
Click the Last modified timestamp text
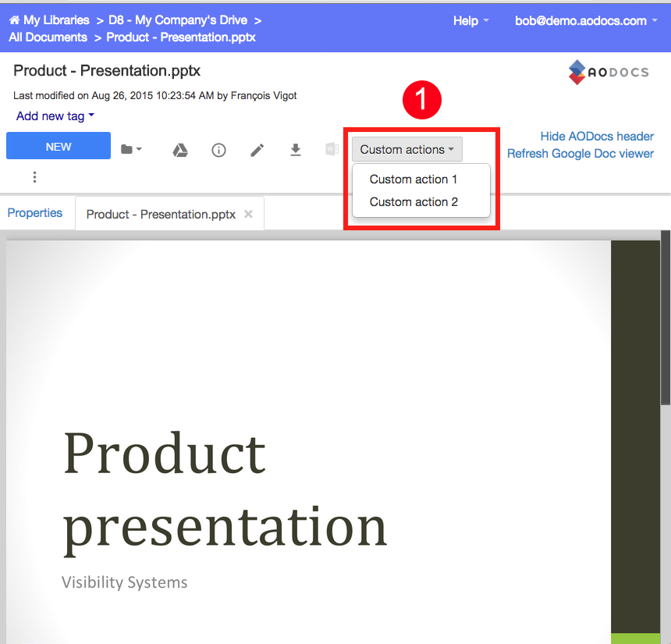[x=155, y=95]
